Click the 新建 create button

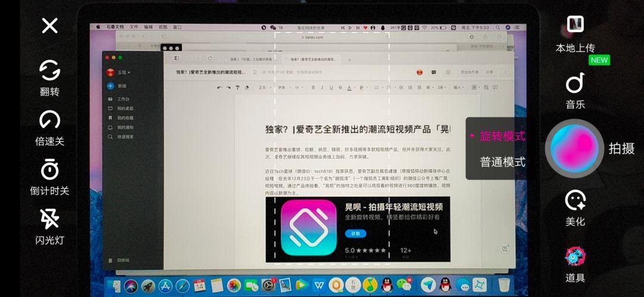(117, 86)
